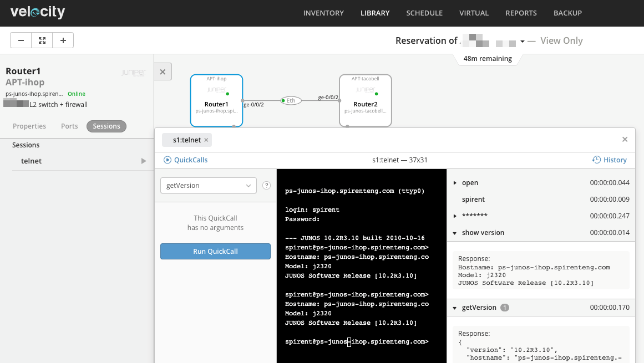Open QuickCall help question mark

267,186
